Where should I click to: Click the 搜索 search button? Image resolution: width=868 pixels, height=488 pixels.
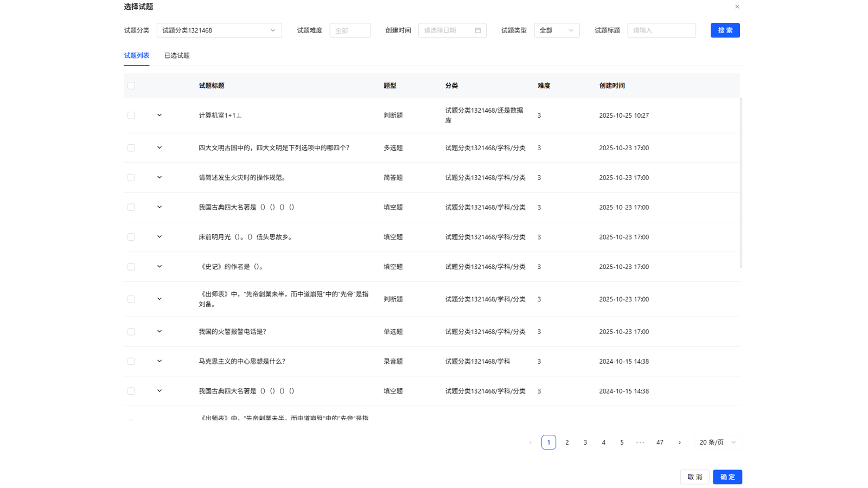click(x=725, y=30)
